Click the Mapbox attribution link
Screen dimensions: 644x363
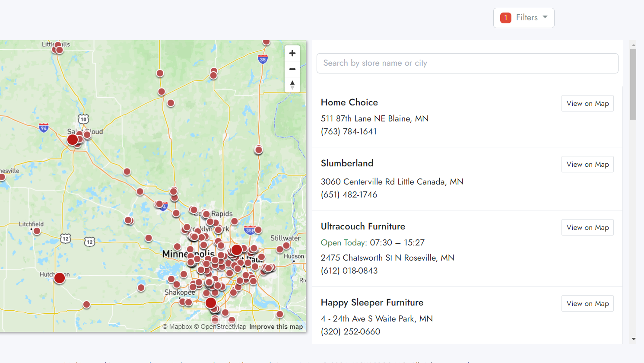178,327
